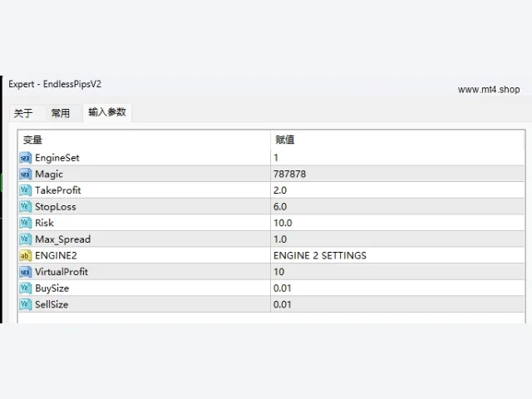Edit the Magic value 787878

pyautogui.click(x=397, y=174)
